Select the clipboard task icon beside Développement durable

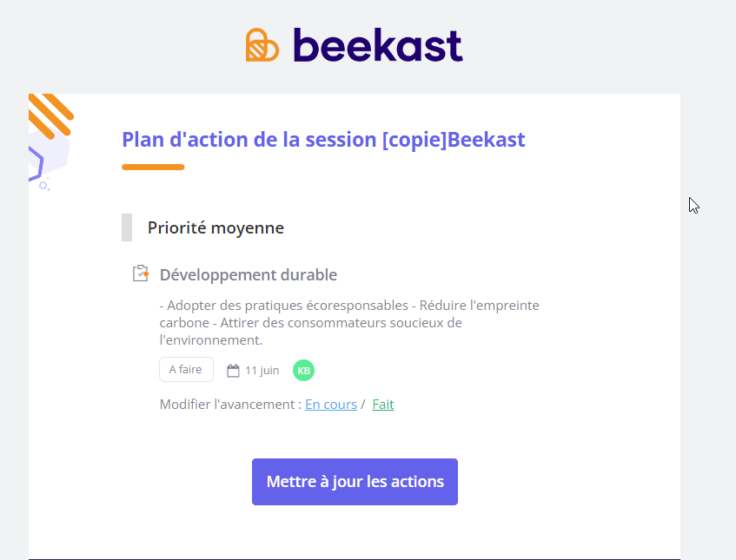[x=141, y=273]
